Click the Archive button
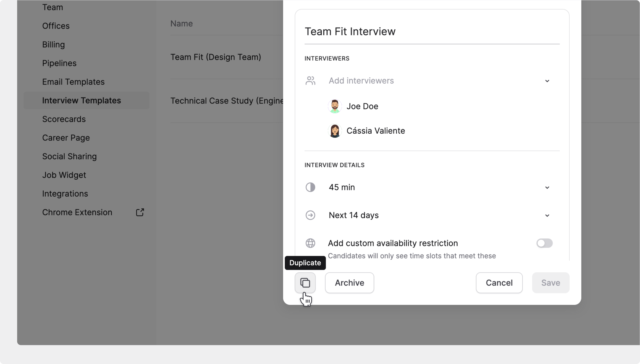 click(349, 282)
